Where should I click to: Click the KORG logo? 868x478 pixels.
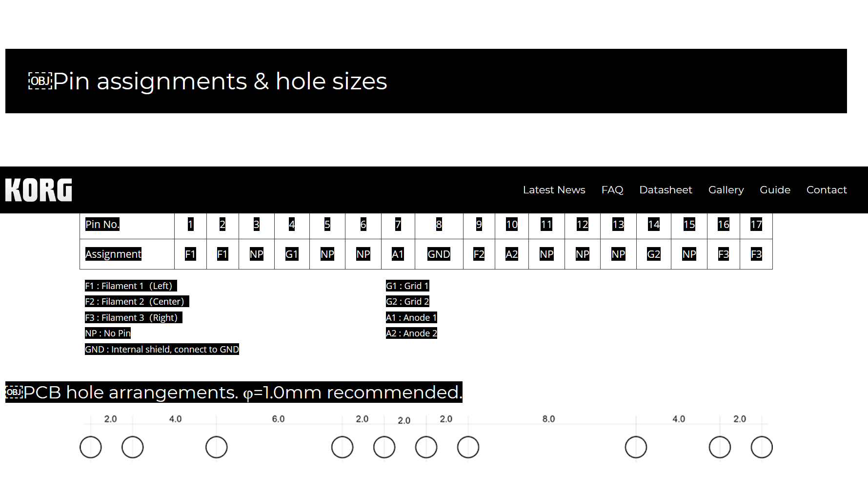[39, 190]
